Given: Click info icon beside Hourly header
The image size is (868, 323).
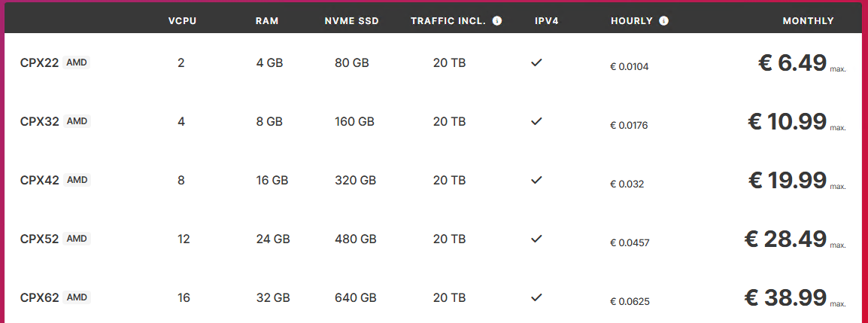Looking at the screenshot, I should coord(663,21).
